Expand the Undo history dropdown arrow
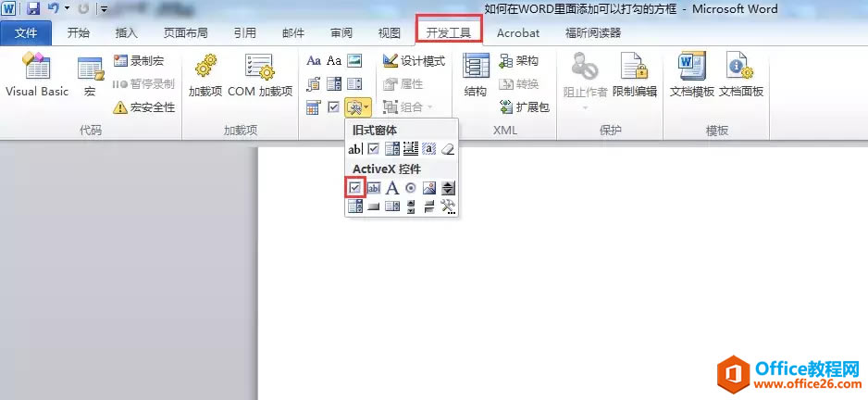Image resolution: width=868 pixels, height=400 pixels. point(67,8)
